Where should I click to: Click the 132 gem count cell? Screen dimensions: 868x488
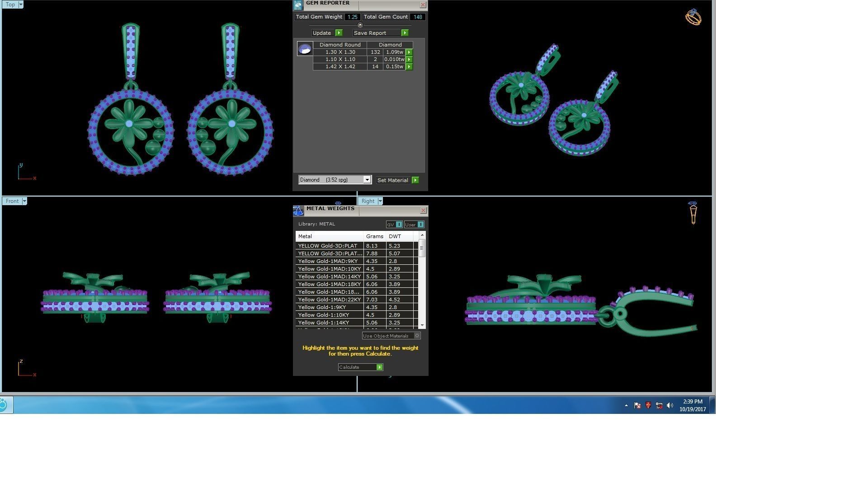(375, 52)
